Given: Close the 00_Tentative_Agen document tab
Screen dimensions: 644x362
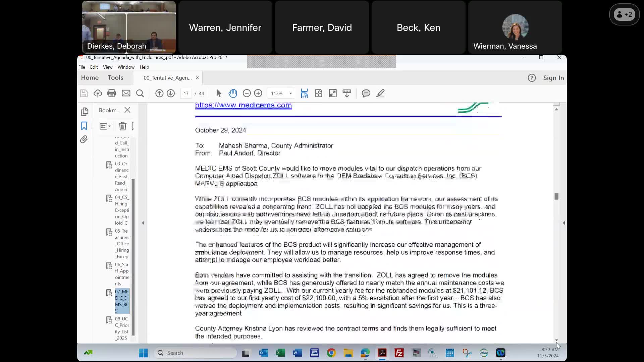Looking at the screenshot, I should coord(197,78).
